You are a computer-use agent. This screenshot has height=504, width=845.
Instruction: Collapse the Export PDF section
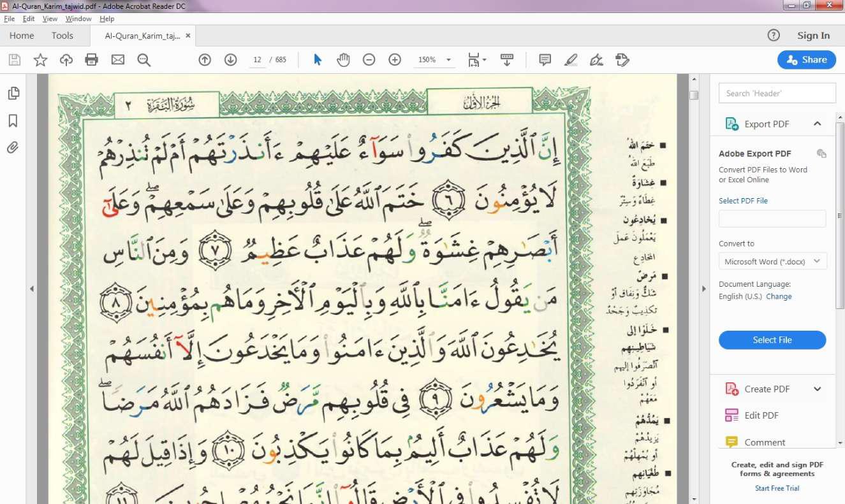click(818, 124)
